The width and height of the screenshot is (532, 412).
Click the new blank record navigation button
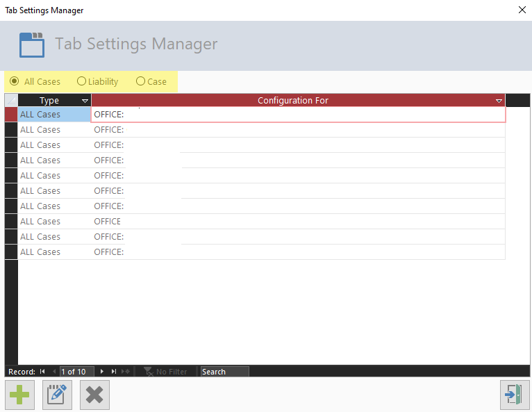point(126,372)
